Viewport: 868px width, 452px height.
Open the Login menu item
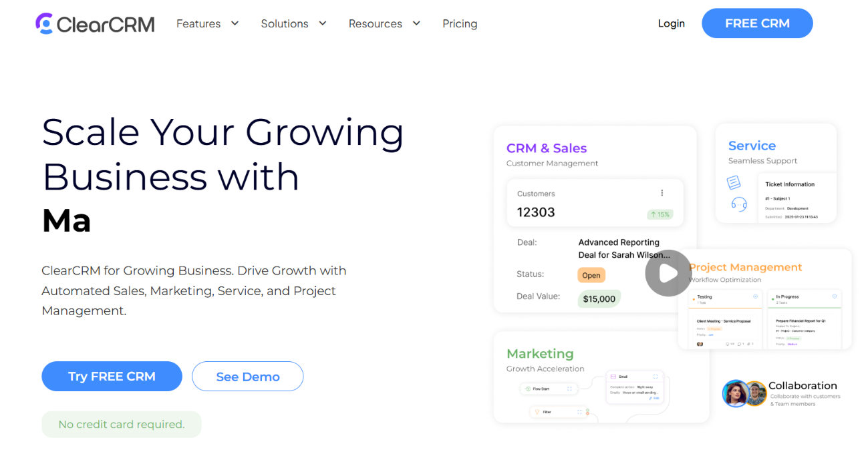tap(671, 23)
